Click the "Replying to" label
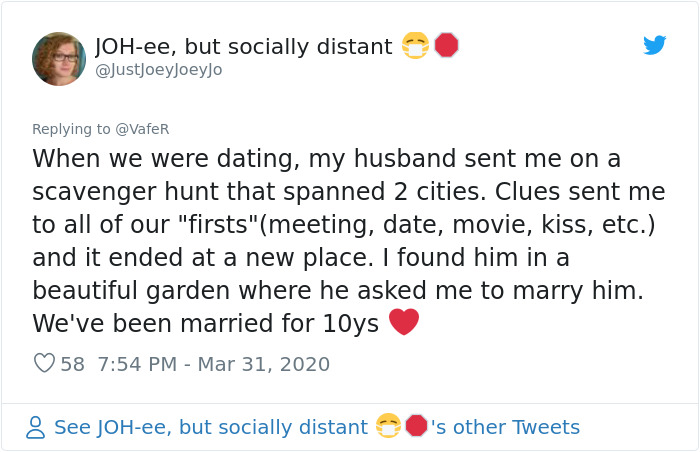 [x=71, y=129]
